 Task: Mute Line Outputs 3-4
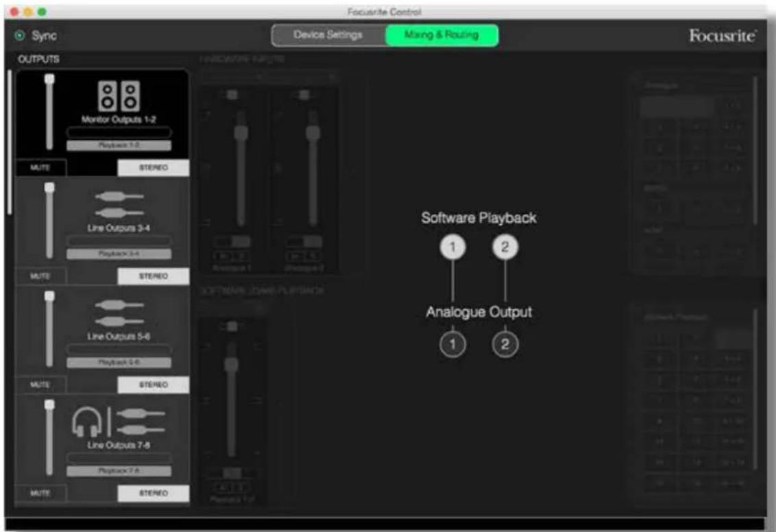[x=40, y=276]
